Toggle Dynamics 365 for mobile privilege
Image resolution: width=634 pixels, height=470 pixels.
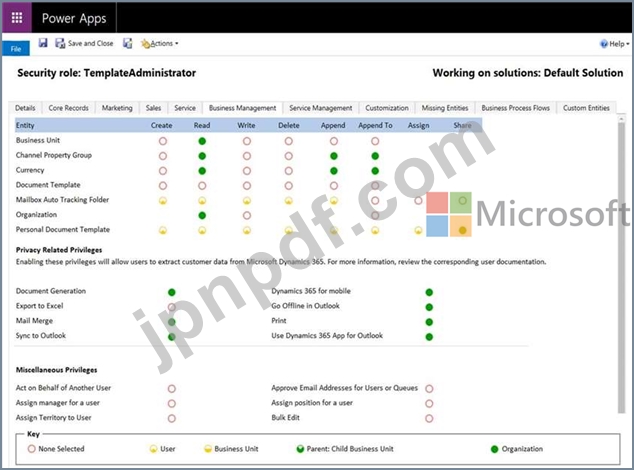tap(429, 292)
